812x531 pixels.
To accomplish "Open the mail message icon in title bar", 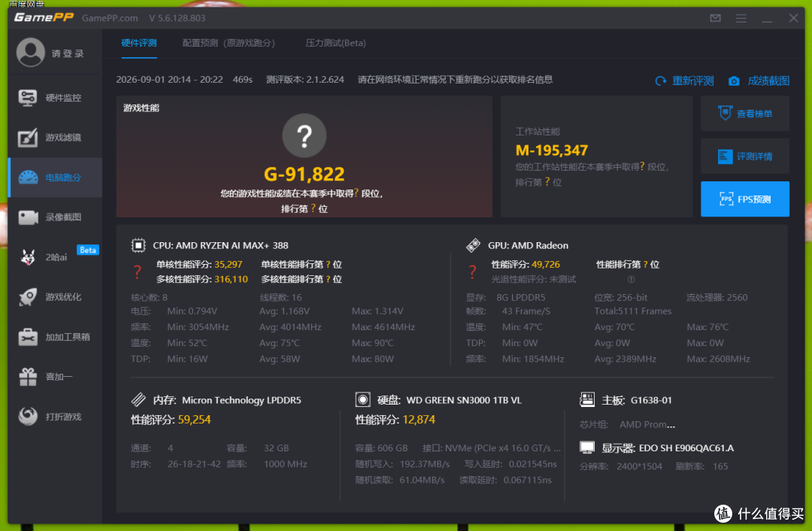I will [715, 18].
